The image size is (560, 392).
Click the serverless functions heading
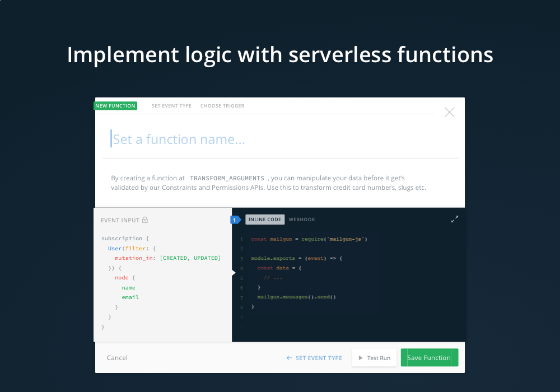pyautogui.click(x=280, y=55)
